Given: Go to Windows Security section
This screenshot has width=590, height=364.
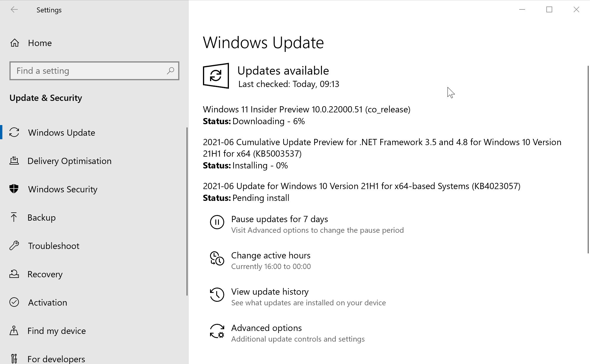Looking at the screenshot, I should pos(63,189).
